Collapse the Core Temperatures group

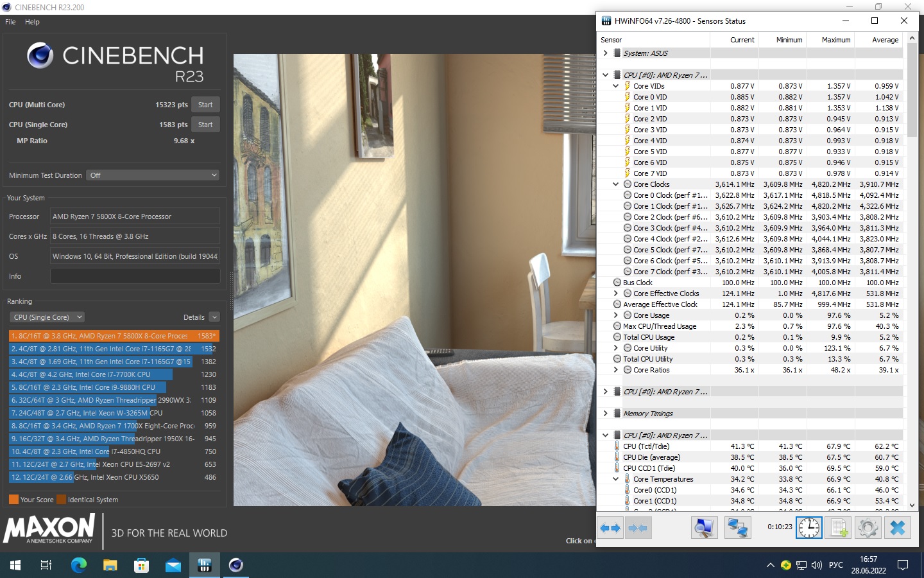(x=615, y=479)
